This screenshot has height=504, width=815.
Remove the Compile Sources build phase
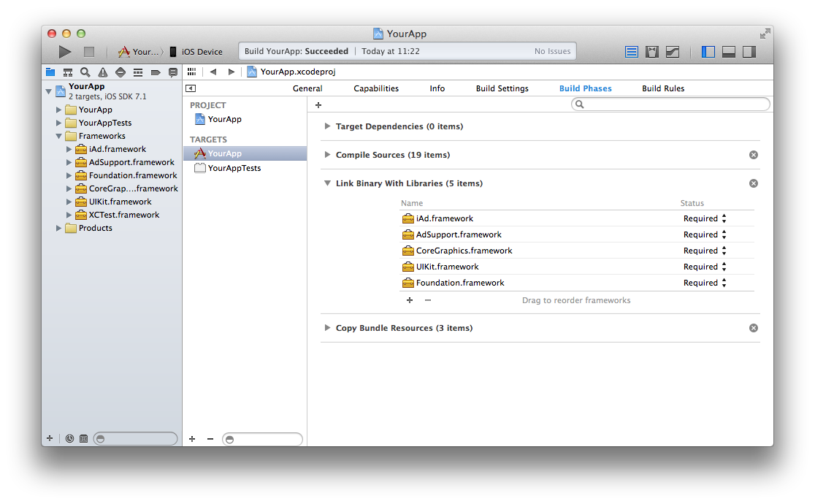tap(754, 155)
